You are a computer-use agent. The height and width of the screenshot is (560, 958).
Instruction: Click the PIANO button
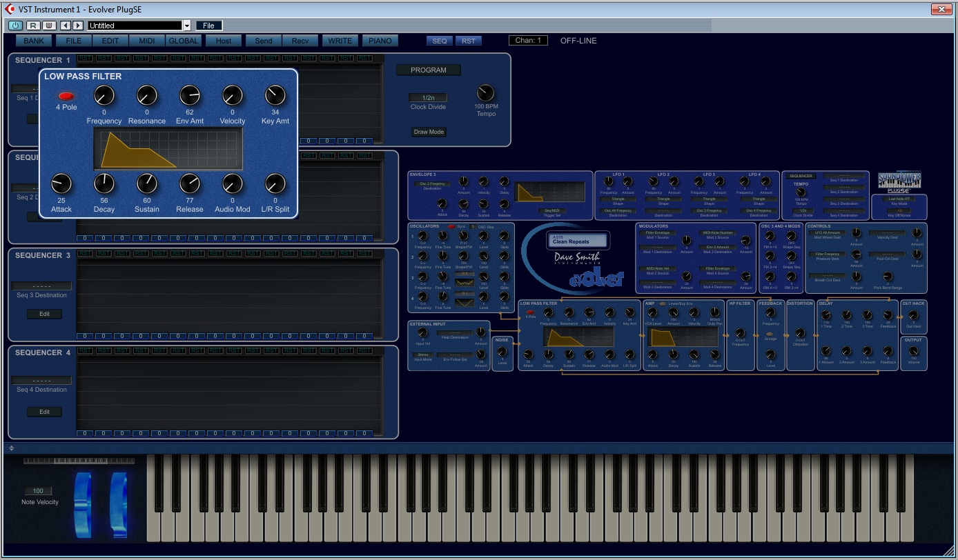point(380,41)
